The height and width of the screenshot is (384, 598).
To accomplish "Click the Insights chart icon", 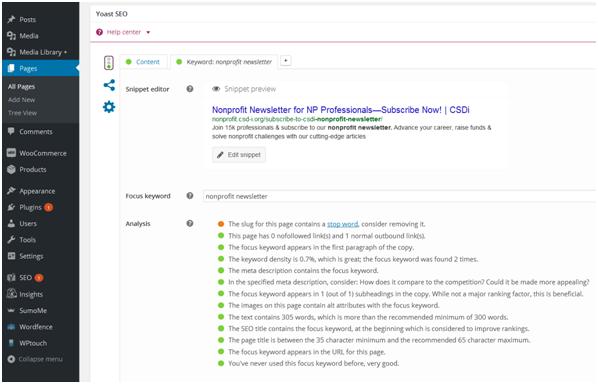I will [12, 294].
